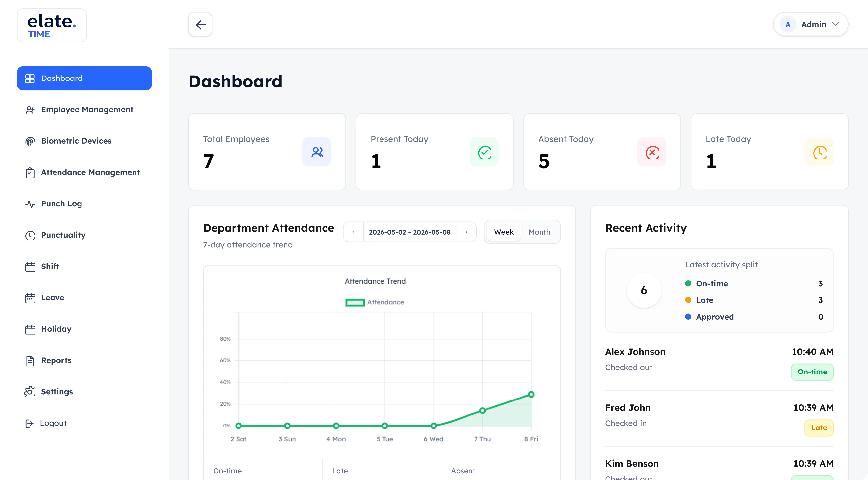
Task: Click the Employee Management person icon
Action: pos(30,110)
